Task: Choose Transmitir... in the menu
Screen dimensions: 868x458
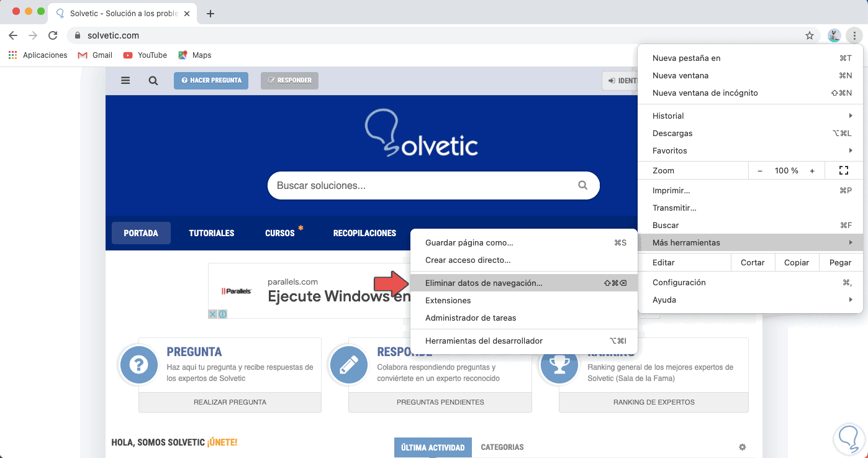Action: coord(750,208)
